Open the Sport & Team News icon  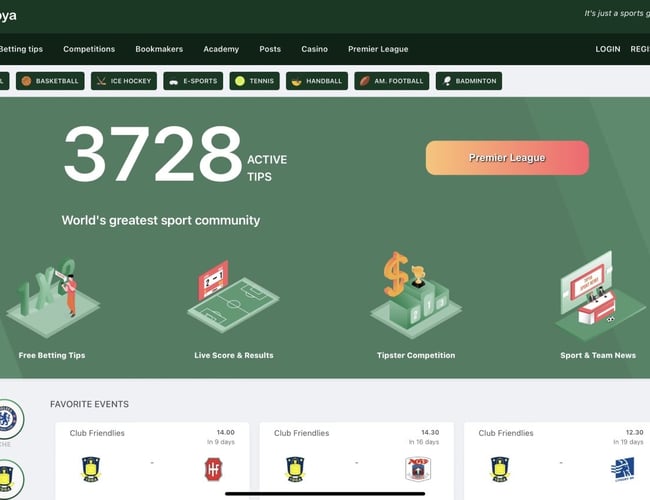tap(600, 296)
